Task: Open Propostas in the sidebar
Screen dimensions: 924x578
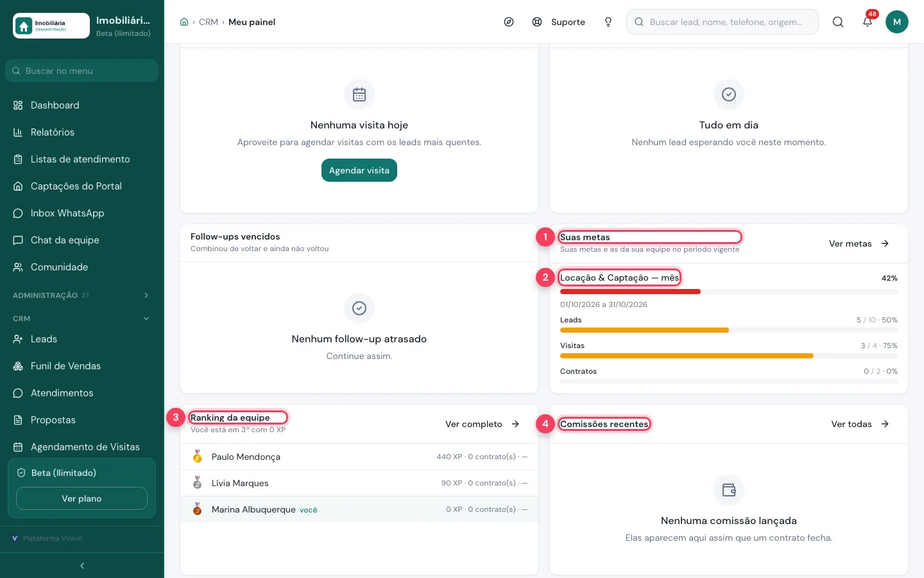Action: [82, 420]
